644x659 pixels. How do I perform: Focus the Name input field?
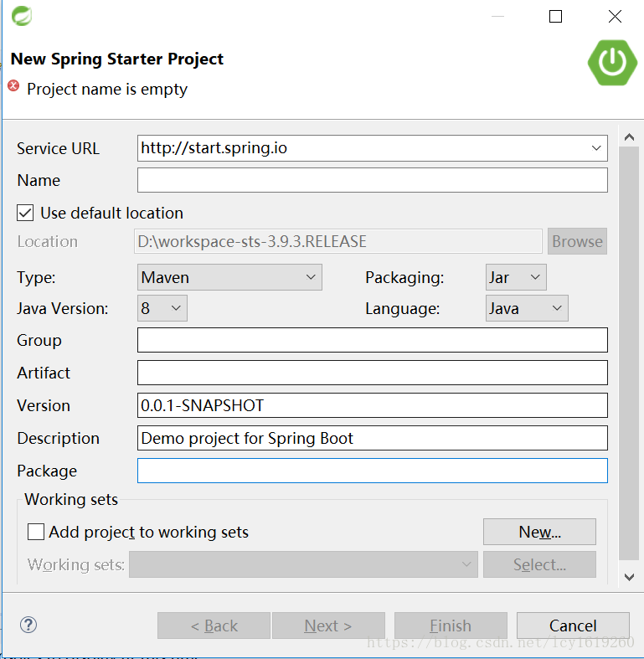tap(373, 180)
